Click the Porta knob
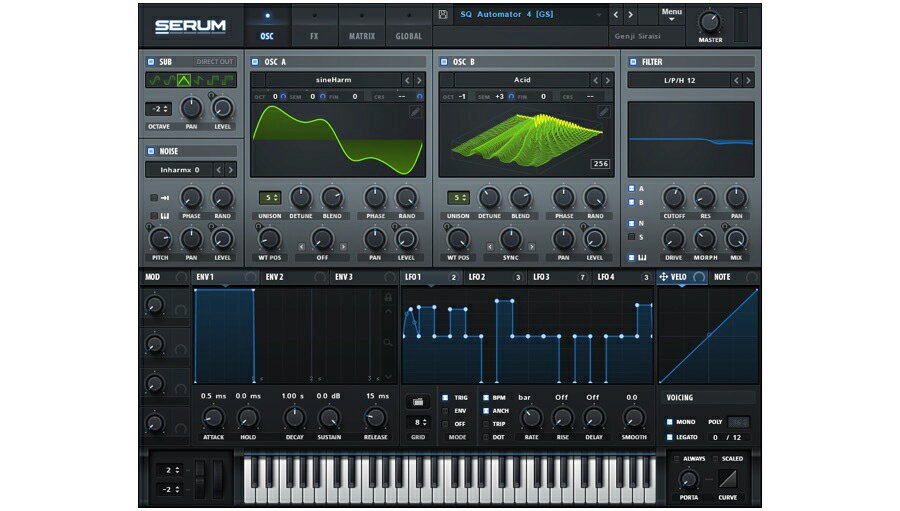The height and width of the screenshot is (511, 900). pyautogui.click(x=688, y=479)
